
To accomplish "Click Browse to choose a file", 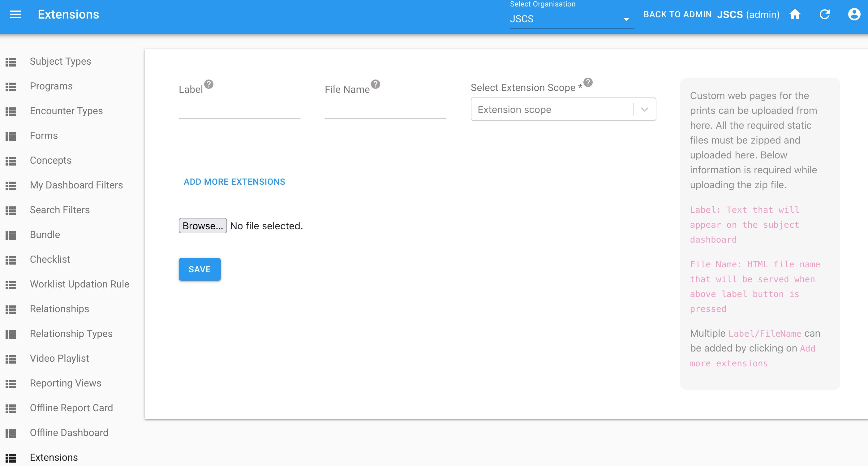I will pyautogui.click(x=203, y=226).
